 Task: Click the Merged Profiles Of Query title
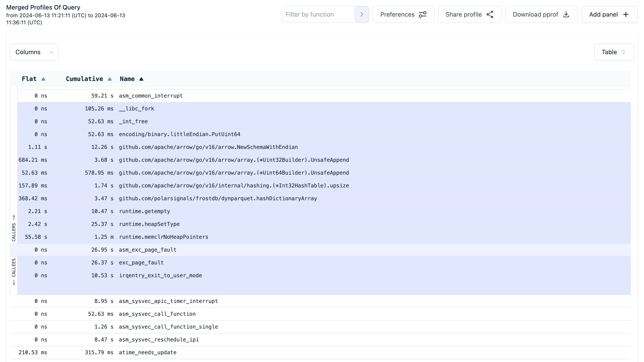tap(43, 7)
